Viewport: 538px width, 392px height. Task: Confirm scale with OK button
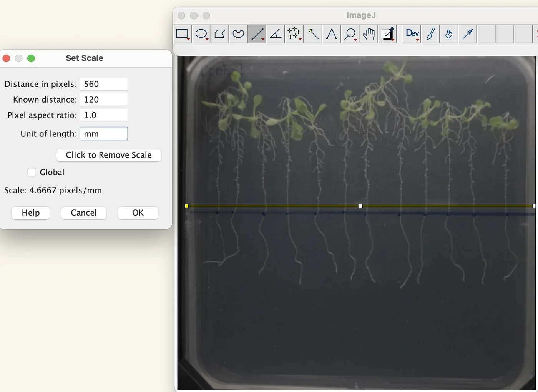click(138, 213)
